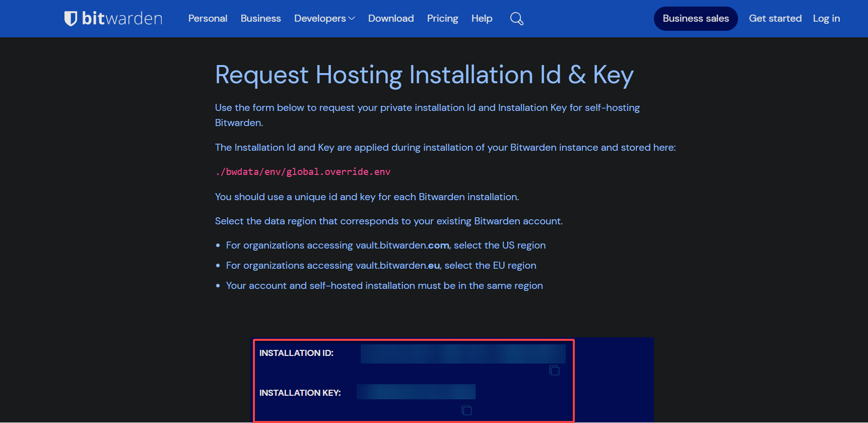Click the text 'You should use a unique id and key'

[367, 197]
